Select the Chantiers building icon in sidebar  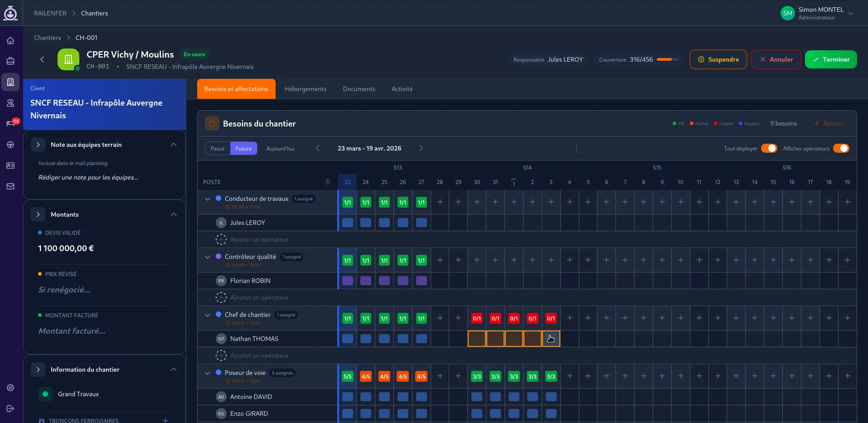pyautogui.click(x=10, y=82)
